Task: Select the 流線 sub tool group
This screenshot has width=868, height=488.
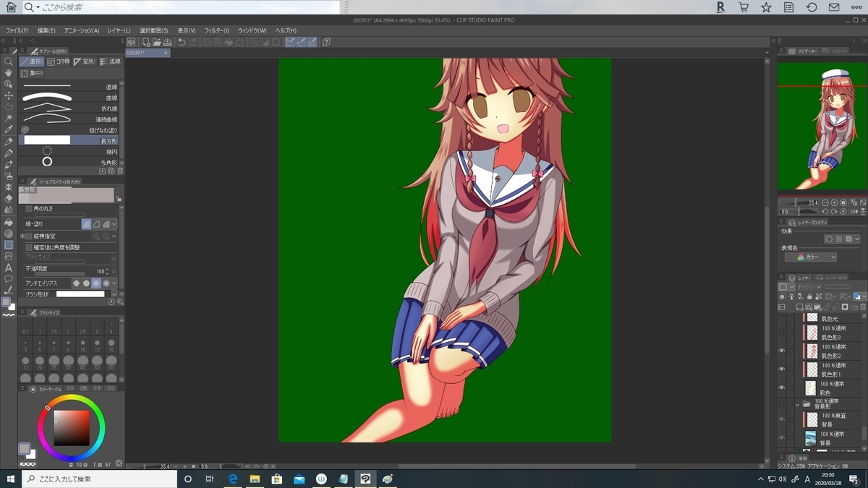Action: (111, 61)
